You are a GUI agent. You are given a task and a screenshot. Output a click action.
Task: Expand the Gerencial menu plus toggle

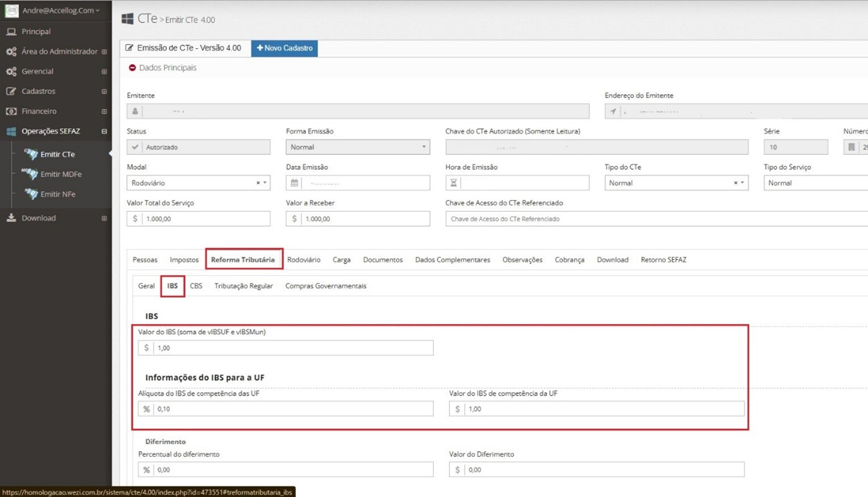tap(104, 71)
